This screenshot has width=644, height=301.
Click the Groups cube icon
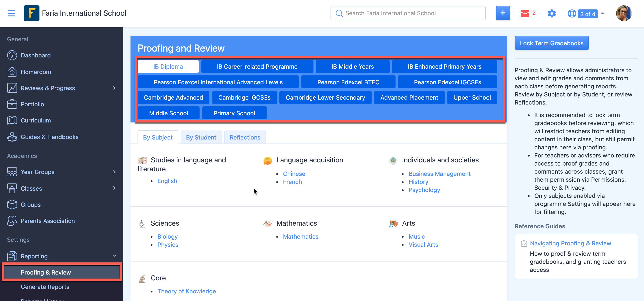pyautogui.click(x=12, y=205)
